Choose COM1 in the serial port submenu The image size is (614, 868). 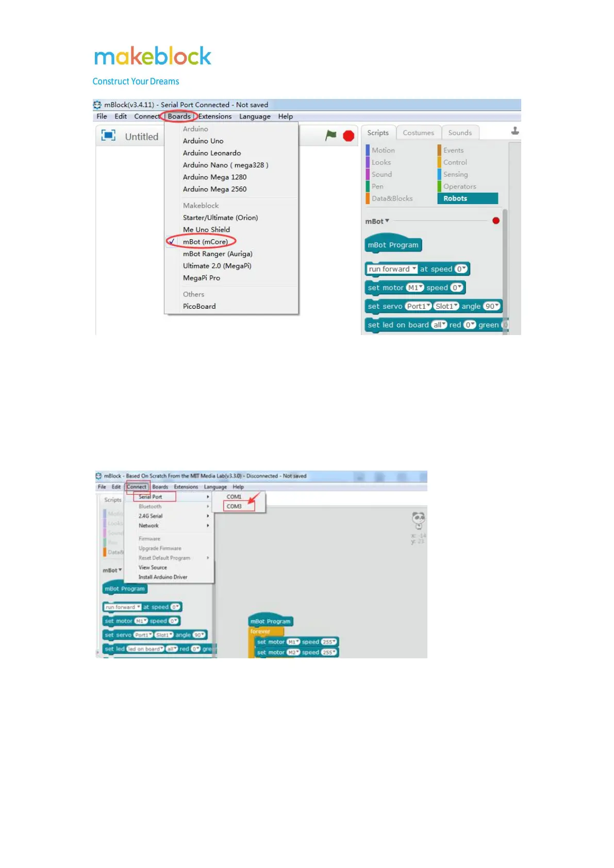tap(239, 497)
